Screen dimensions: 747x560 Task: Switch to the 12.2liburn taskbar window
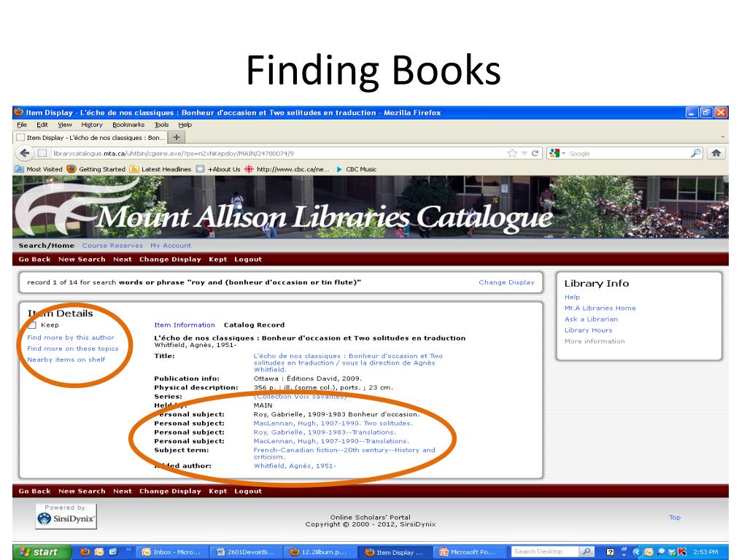(320, 552)
